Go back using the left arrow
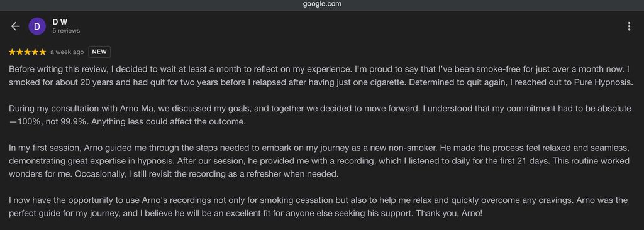The width and height of the screenshot is (644, 230). point(15,26)
